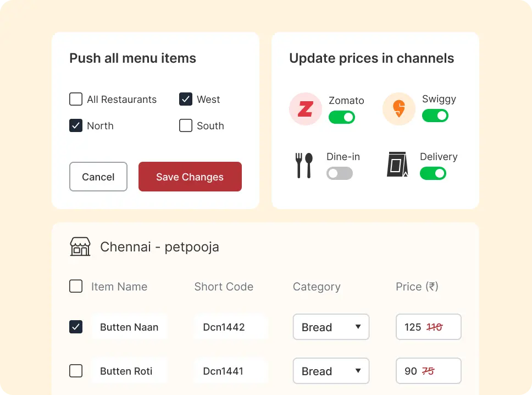Screen dimensions: 532x395
Task: Select all items with header checkbox
Action: (76, 286)
